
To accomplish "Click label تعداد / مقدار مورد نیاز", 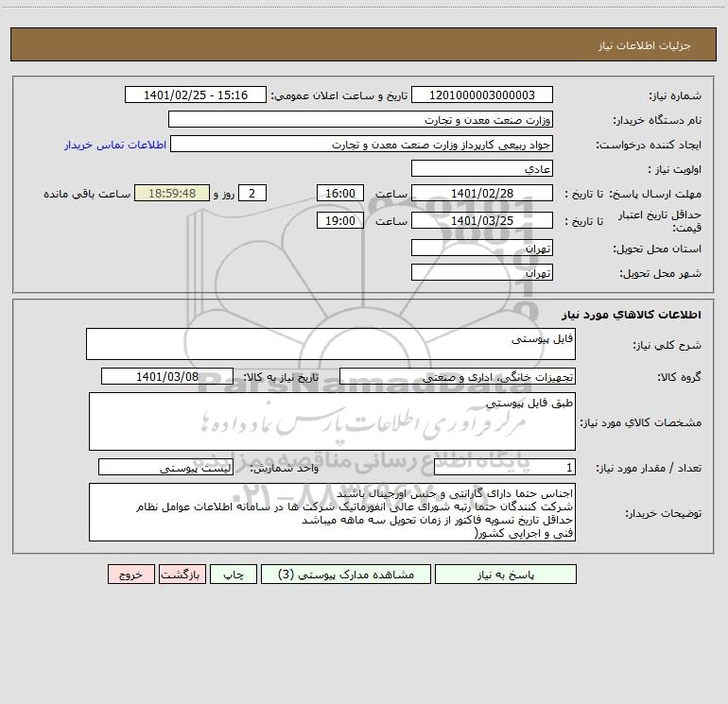I will tap(649, 468).
